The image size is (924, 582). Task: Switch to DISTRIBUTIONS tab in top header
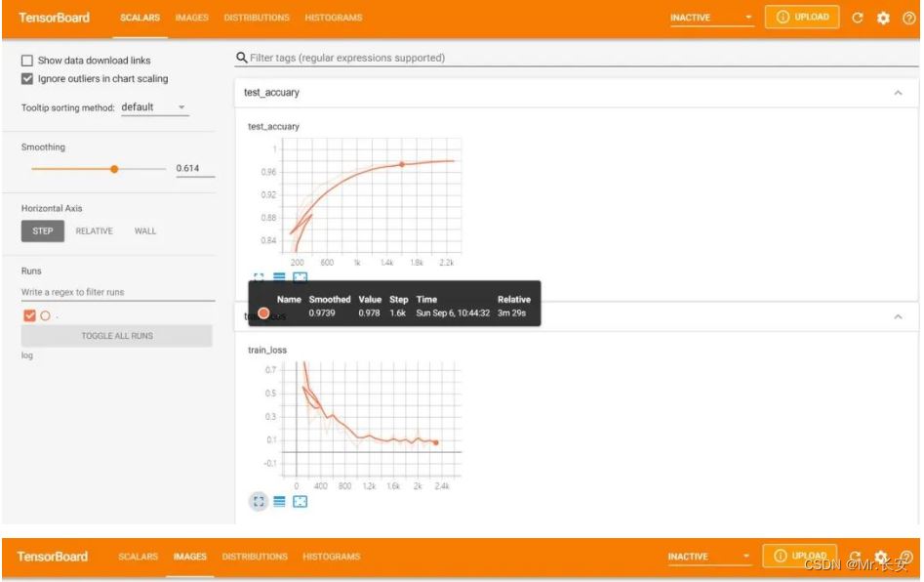pyautogui.click(x=257, y=18)
